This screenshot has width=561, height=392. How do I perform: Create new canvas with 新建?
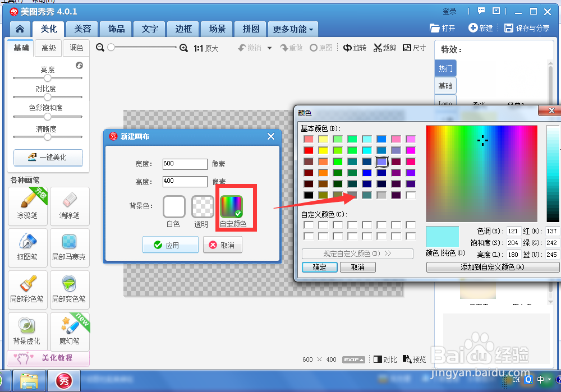click(x=481, y=28)
